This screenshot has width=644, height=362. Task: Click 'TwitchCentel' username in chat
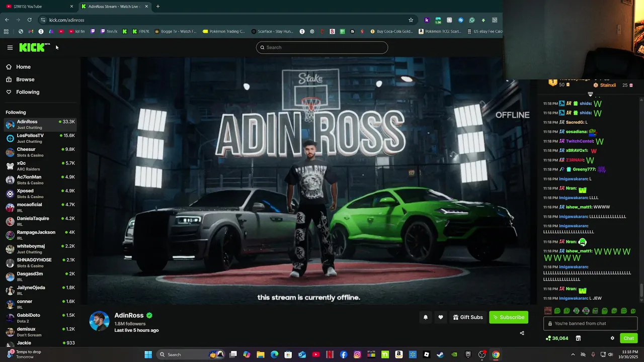pyautogui.click(x=580, y=141)
